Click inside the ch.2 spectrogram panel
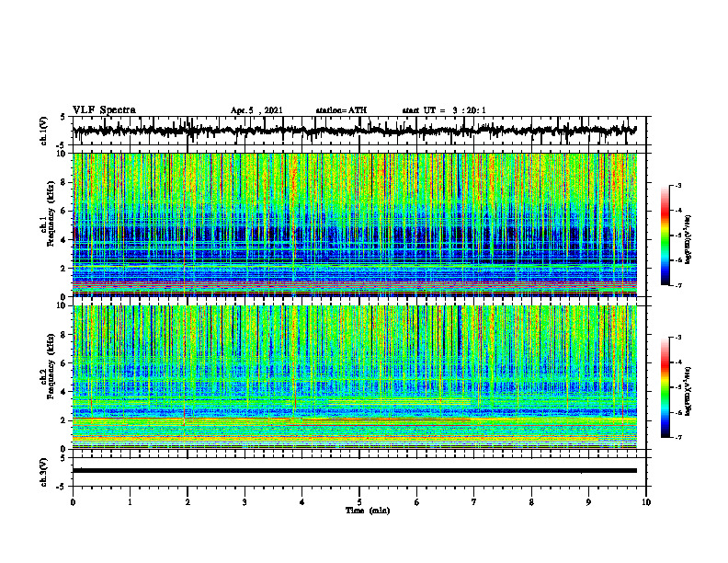 pyautogui.click(x=354, y=377)
